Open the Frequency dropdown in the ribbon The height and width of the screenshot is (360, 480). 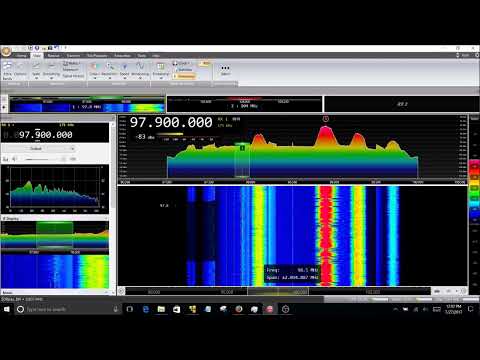pyautogui.click(x=161, y=70)
